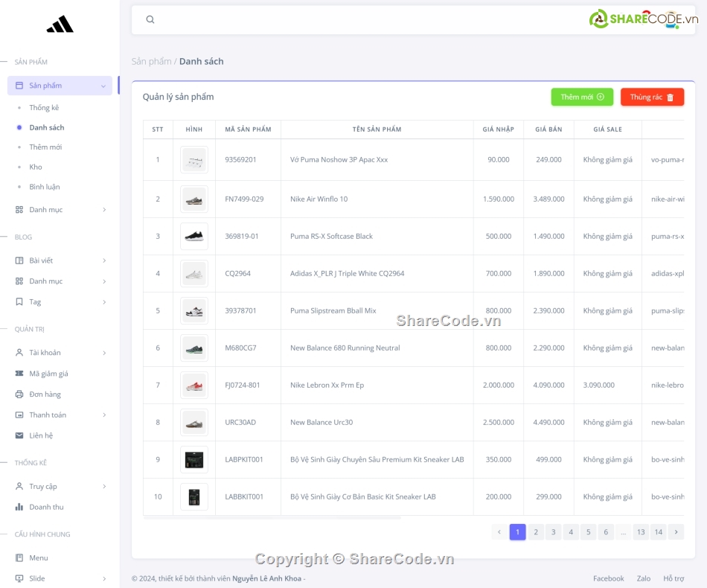The height and width of the screenshot is (588, 707).
Task: Expand the Slide submenu chevron
Action: [x=104, y=578]
